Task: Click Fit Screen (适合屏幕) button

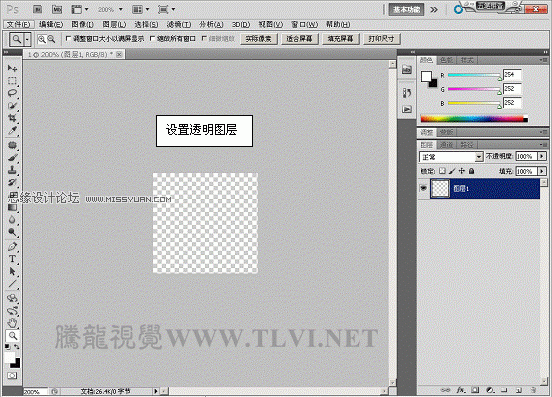Action: click(299, 39)
